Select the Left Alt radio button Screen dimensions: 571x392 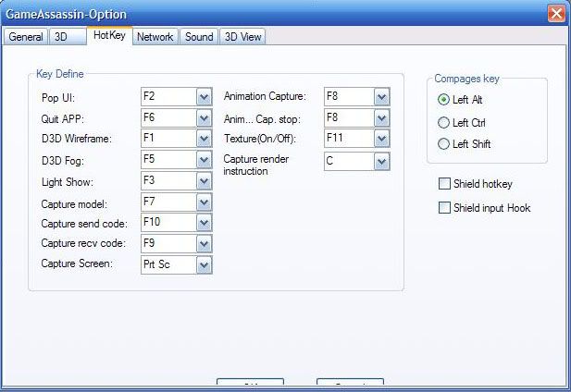(443, 100)
